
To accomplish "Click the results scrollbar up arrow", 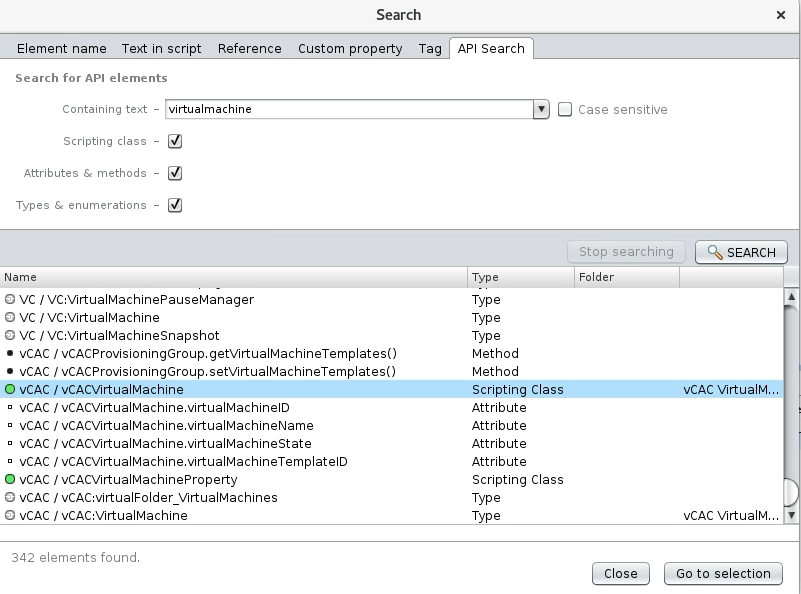I will pos(792,296).
